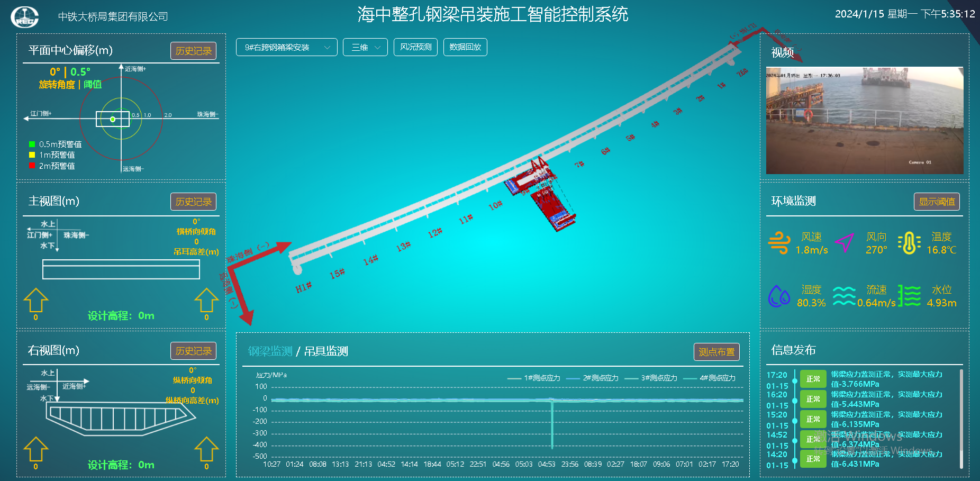Click the -3.766MPa stress message text
This screenshot has height=481, width=980.
[886, 379]
